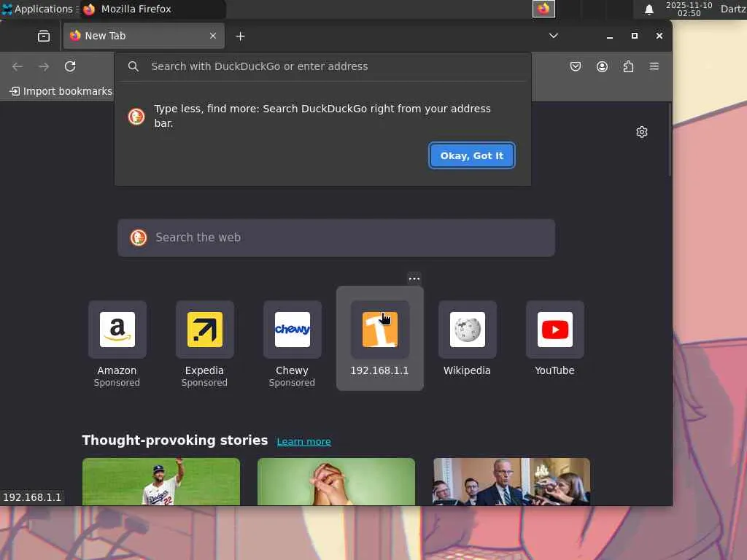Click Thought-provoking stories heading
This screenshot has width=747, height=560.
[175, 440]
